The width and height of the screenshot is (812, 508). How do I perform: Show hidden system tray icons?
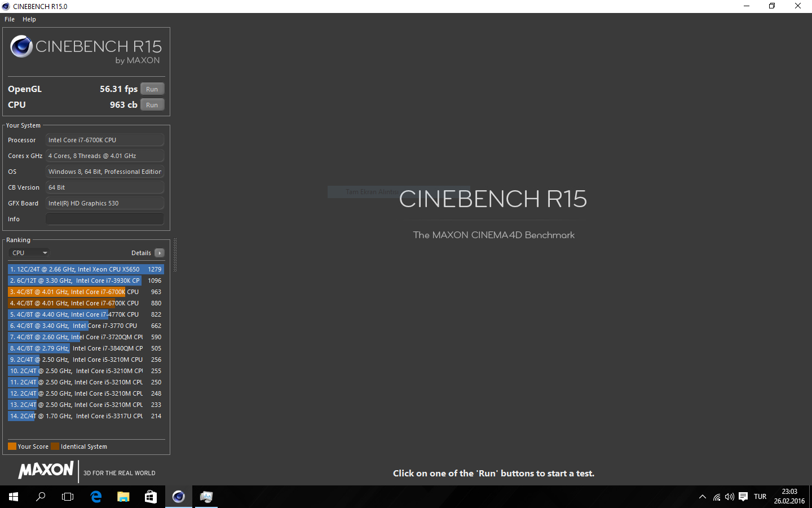tap(702, 497)
